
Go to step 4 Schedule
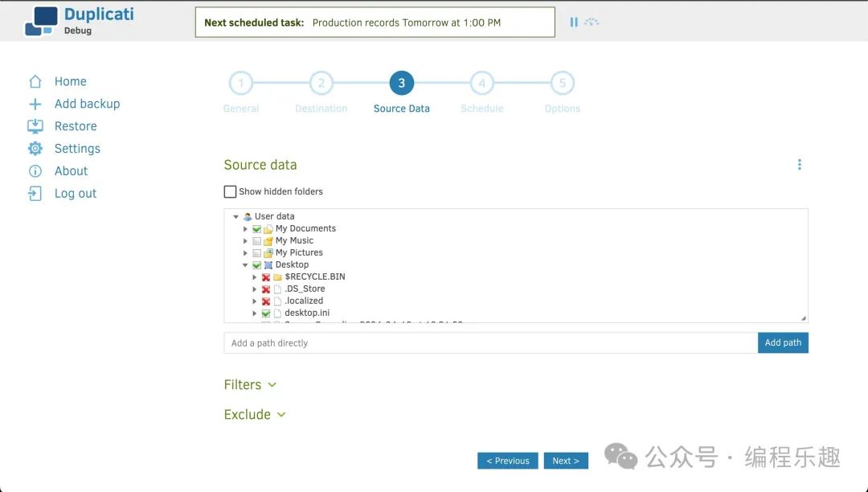[x=481, y=83]
